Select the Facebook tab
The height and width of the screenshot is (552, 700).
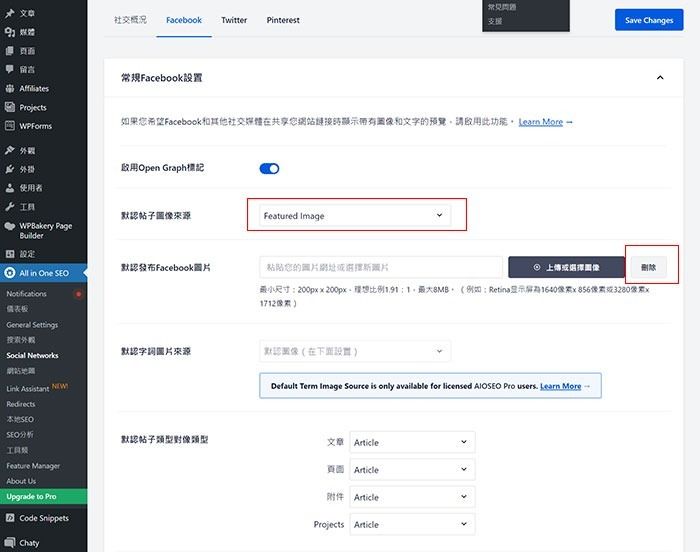coord(184,20)
